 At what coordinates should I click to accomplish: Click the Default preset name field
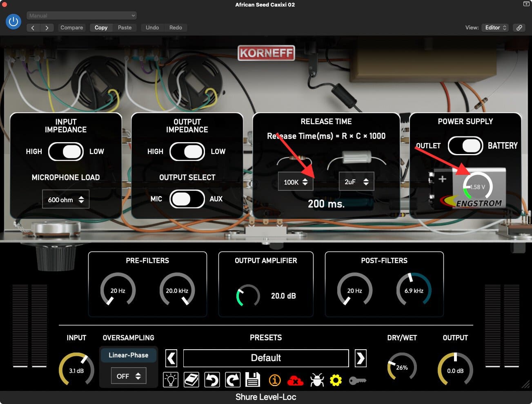[x=266, y=358]
